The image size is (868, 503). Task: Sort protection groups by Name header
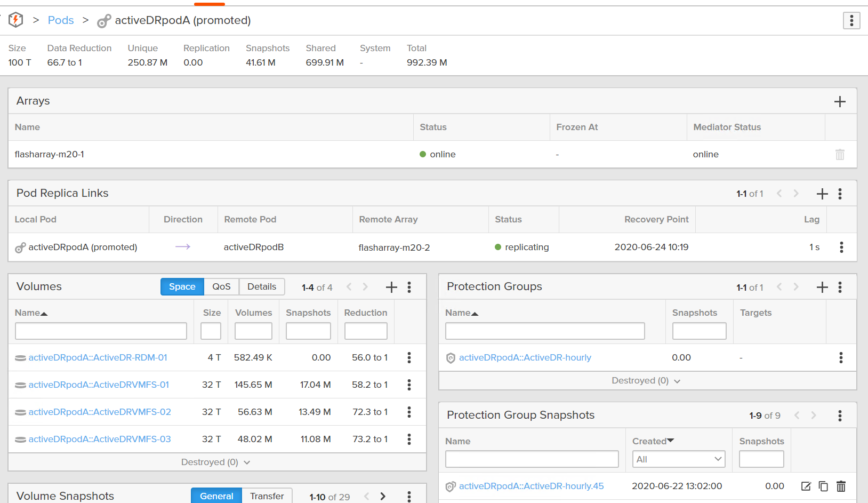pyautogui.click(x=462, y=313)
